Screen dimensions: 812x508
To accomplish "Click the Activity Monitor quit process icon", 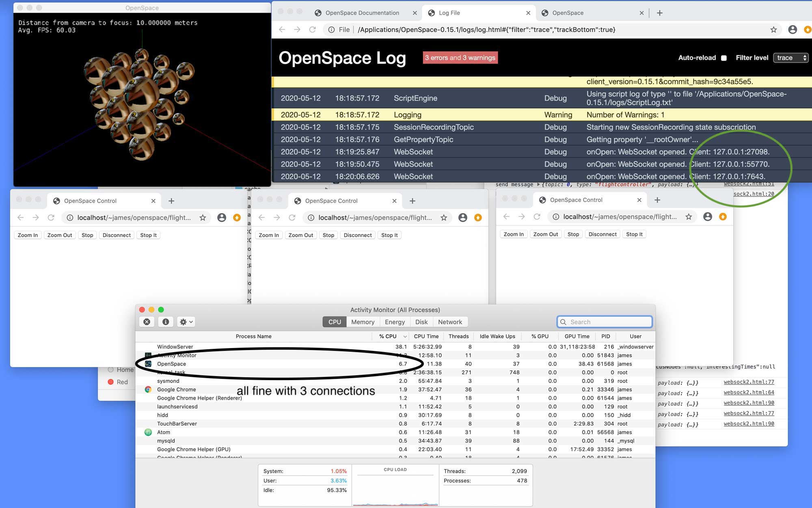I will [x=147, y=322].
